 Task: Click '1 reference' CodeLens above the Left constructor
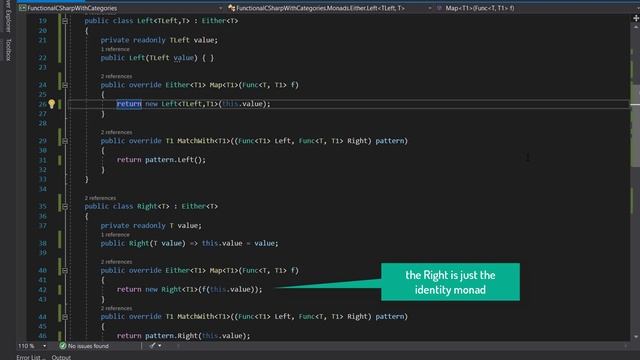(115, 49)
